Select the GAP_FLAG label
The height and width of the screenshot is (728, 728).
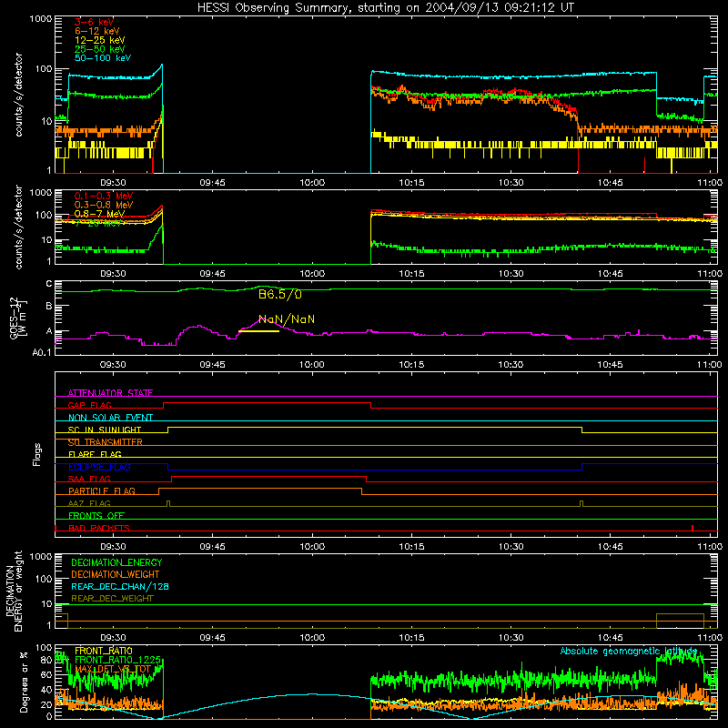point(89,405)
